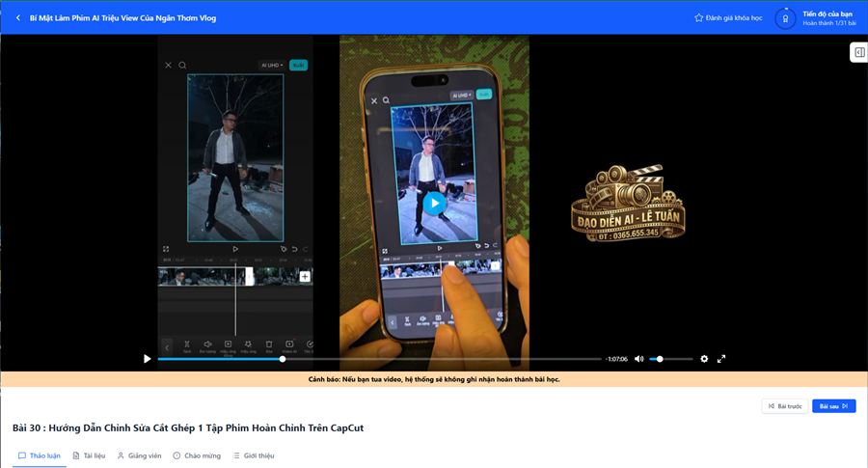This screenshot has height=468, width=868.
Task: Adjust the volume slider
Action: click(x=671, y=359)
